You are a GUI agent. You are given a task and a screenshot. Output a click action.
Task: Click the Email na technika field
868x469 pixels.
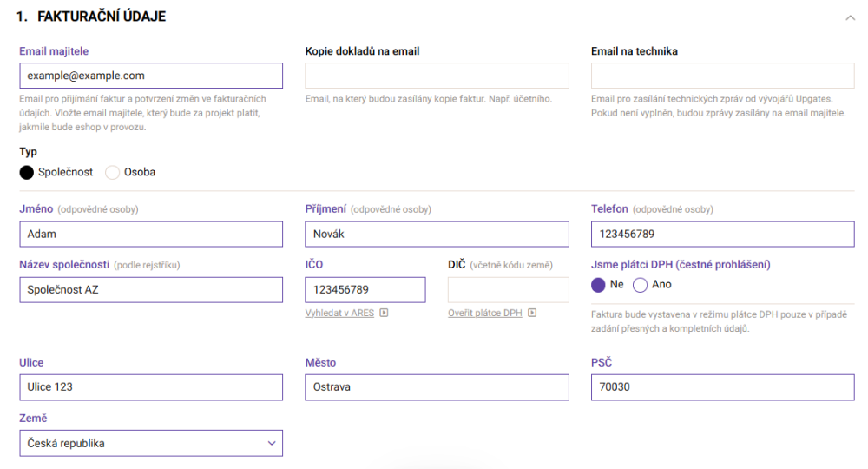click(722, 76)
